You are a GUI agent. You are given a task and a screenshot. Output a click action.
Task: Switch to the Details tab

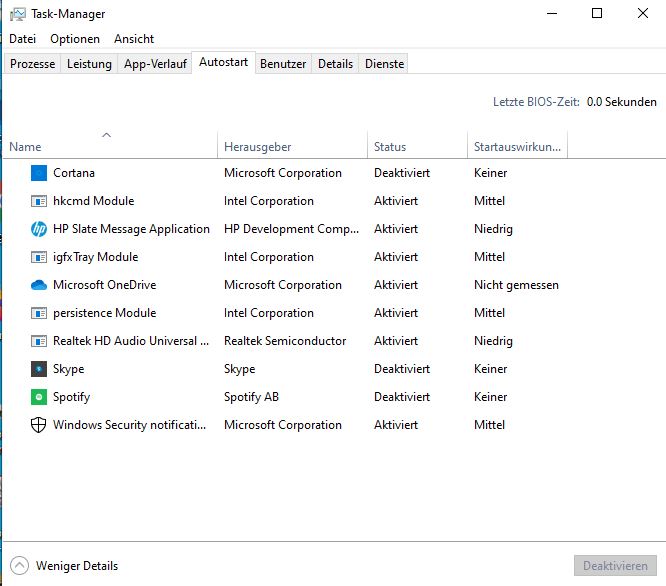click(335, 64)
